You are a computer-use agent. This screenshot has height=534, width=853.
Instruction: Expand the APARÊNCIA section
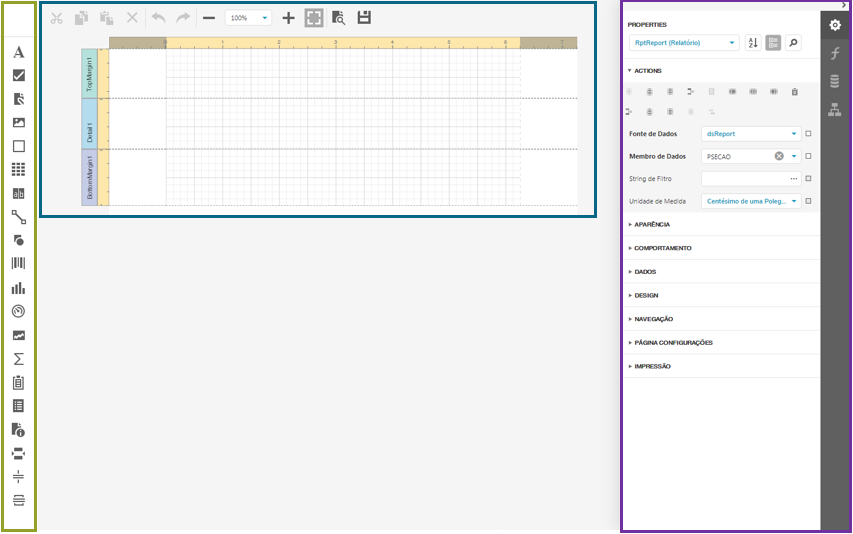point(650,225)
